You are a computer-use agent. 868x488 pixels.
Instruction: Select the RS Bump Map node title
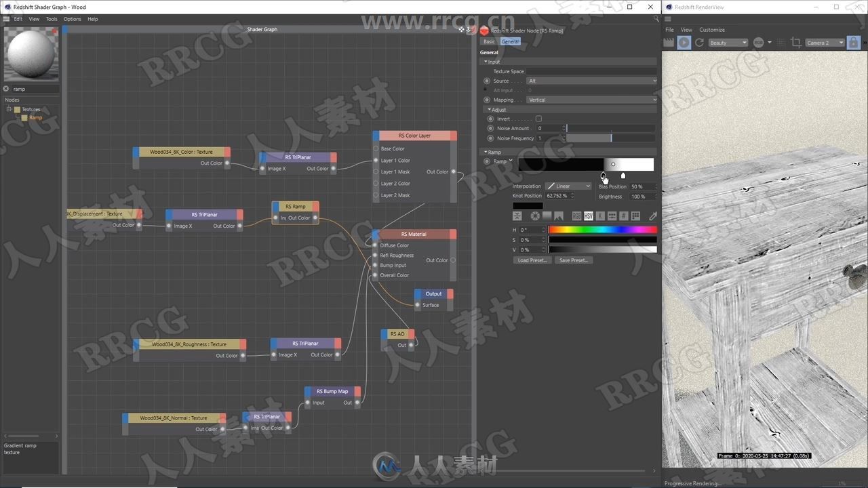[x=332, y=391]
